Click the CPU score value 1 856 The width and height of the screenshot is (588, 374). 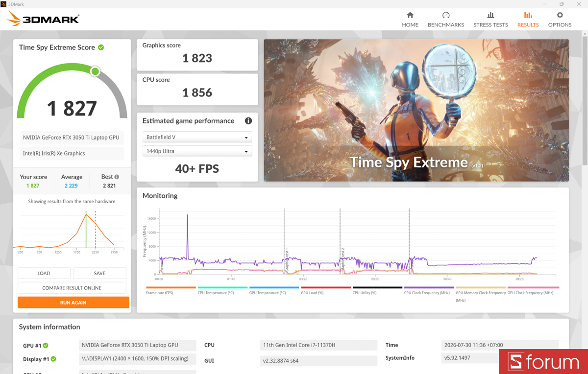coord(197,93)
